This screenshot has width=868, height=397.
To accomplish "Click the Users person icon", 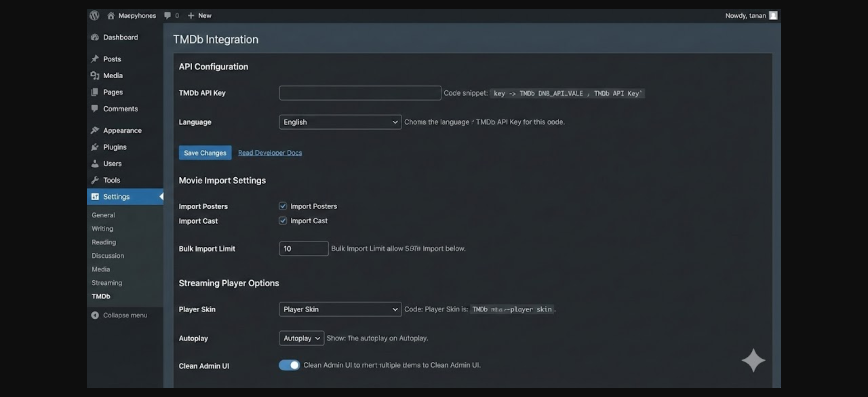I will pyautogui.click(x=95, y=163).
